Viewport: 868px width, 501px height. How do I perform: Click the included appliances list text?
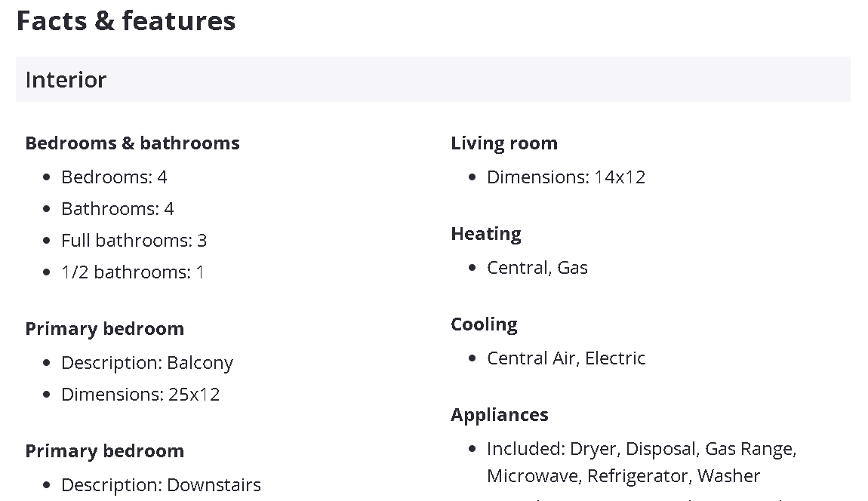click(x=641, y=462)
